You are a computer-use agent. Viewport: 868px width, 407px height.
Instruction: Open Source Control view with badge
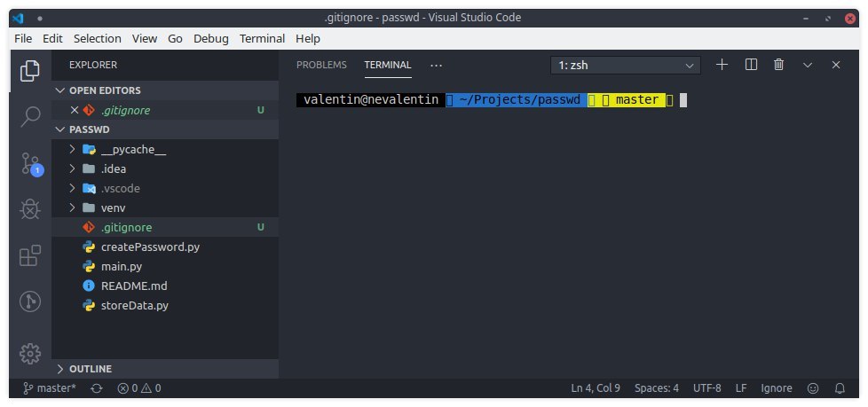pyautogui.click(x=31, y=164)
